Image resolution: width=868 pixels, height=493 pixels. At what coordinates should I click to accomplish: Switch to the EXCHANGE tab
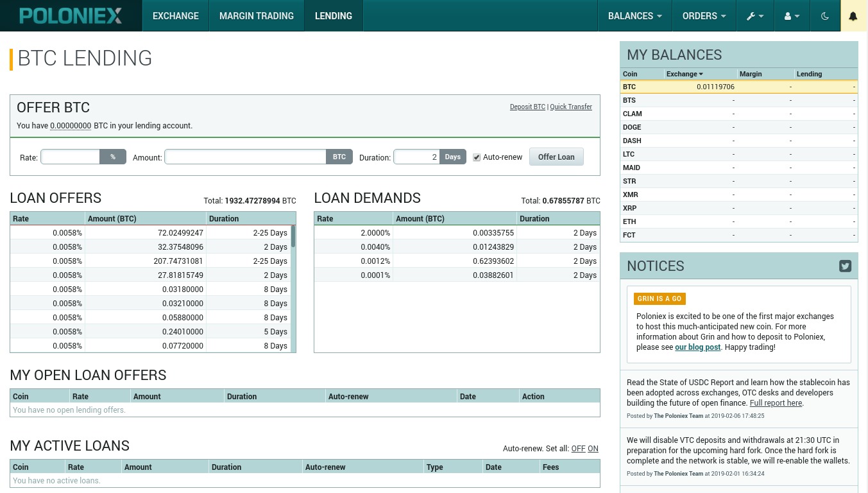click(x=175, y=15)
